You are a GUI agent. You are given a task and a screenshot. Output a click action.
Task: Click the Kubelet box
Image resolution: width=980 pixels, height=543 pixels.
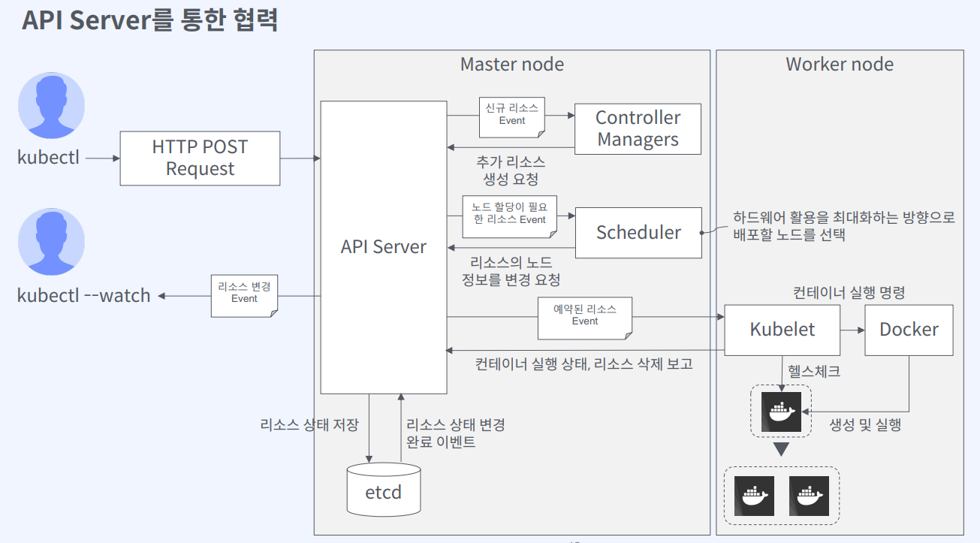click(782, 330)
